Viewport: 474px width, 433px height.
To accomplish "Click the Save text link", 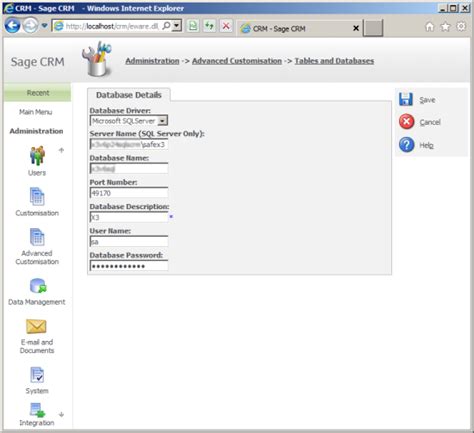I will coord(427,100).
